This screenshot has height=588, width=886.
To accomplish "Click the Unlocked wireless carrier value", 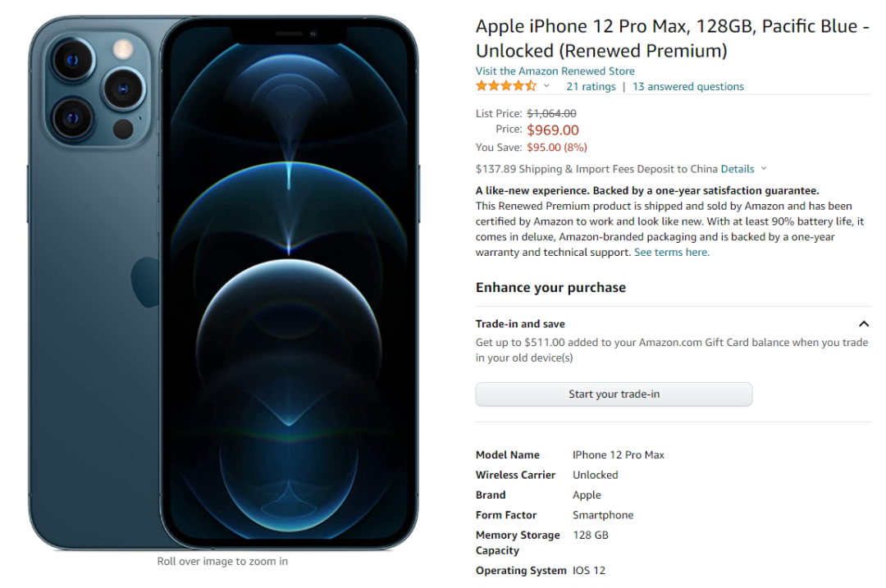I will [x=595, y=475].
